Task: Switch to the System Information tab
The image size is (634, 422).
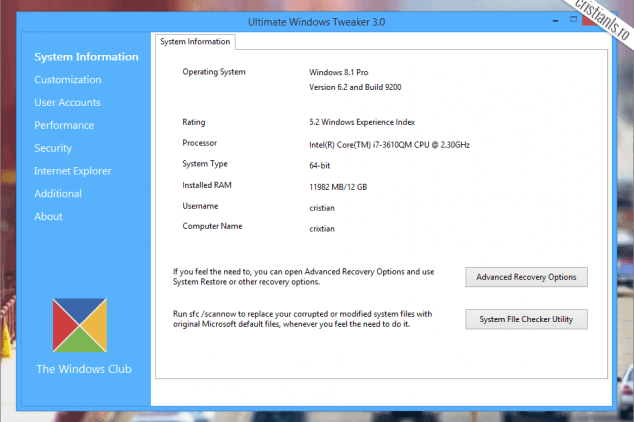Action: coord(196,42)
